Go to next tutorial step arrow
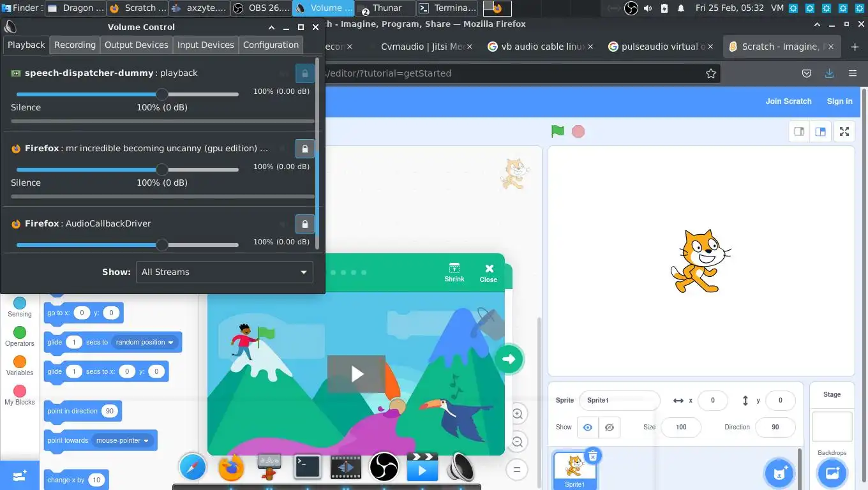The image size is (868, 490). tap(509, 359)
